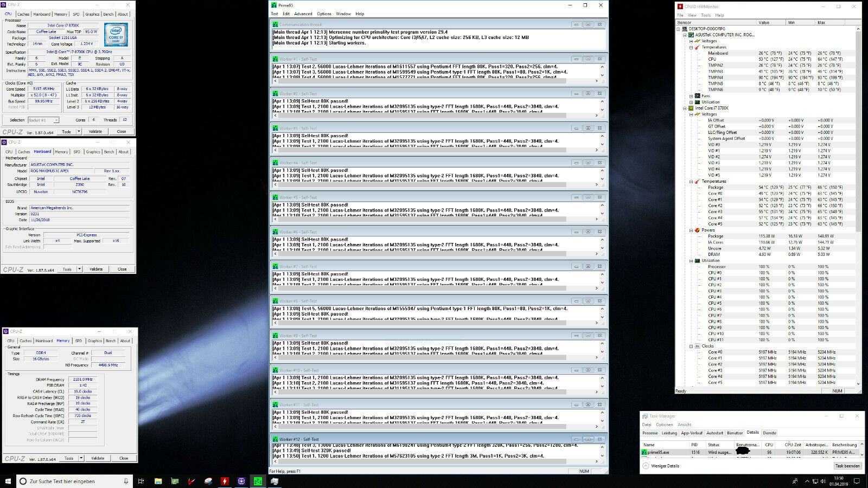Open the Optionen menu in Task Manager
The height and width of the screenshot is (488, 868).
click(664, 425)
